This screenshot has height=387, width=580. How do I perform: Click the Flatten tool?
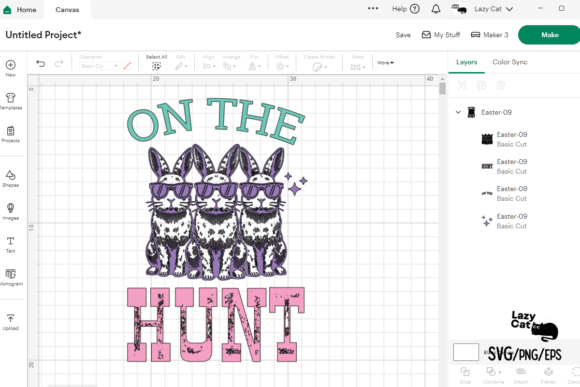tap(548, 375)
